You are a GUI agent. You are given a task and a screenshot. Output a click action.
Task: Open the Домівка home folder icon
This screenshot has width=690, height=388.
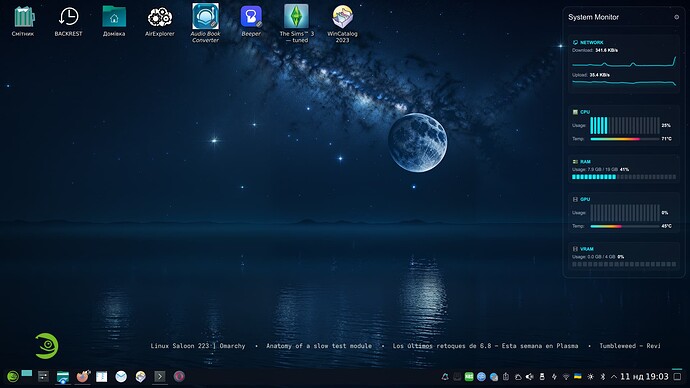coord(114,21)
